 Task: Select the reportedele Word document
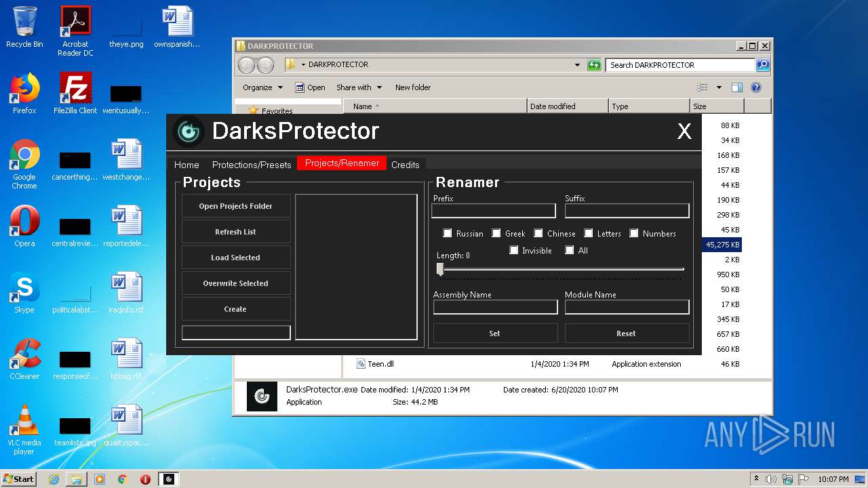click(126, 226)
